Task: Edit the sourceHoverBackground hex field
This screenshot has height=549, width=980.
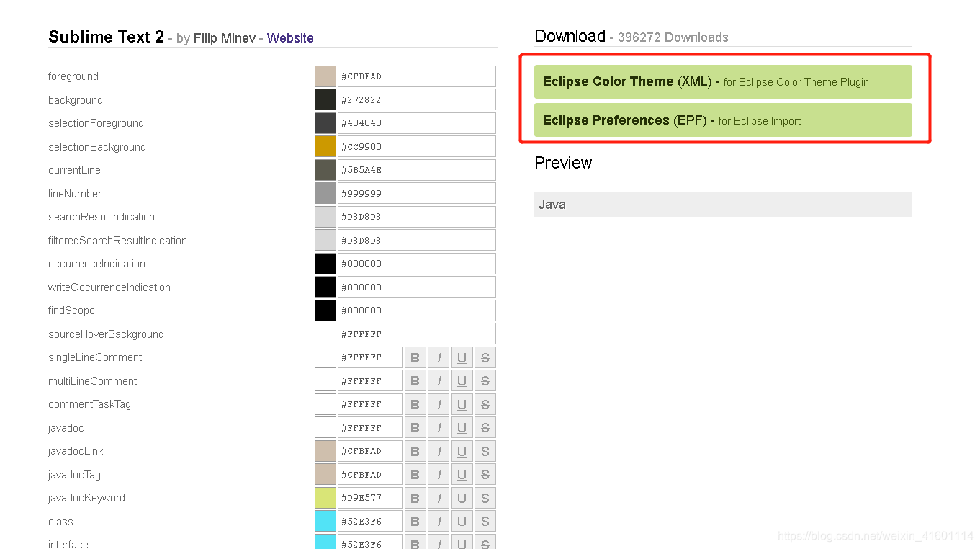Action: (417, 334)
